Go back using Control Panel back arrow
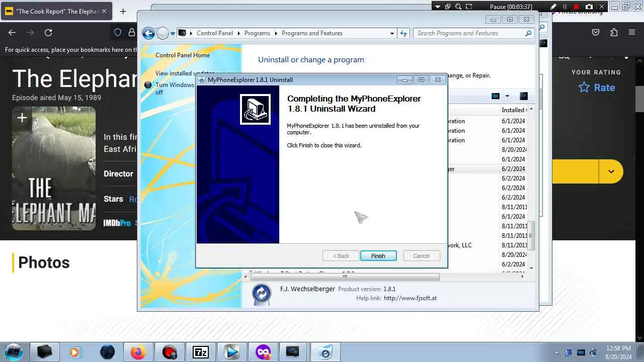The height and width of the screenshot is (362, 644). pyautogui.click(x=148, y=33)
